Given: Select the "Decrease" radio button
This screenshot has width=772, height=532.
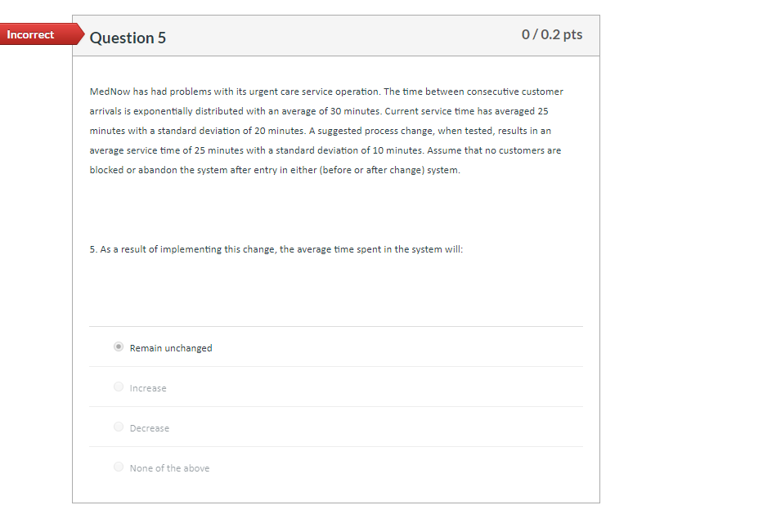Looking at the screenshot, I should tap(119, 427).
